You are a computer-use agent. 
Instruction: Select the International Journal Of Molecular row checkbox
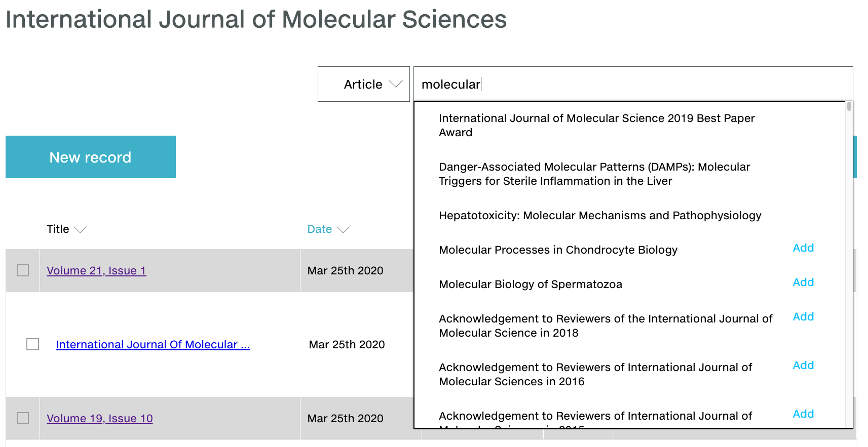[x=32, y=344]
